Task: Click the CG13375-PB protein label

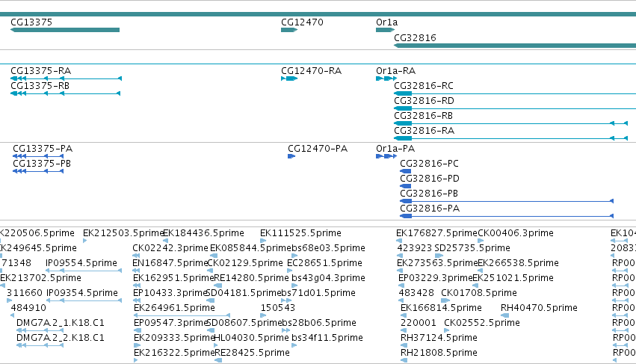Action: (x=42, y=164)
